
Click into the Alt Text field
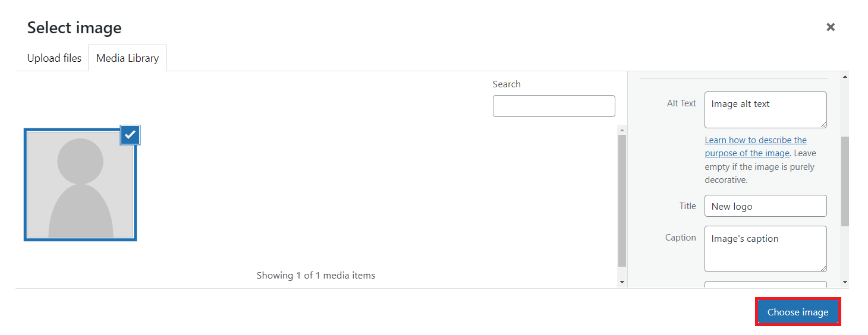point(765,109)
